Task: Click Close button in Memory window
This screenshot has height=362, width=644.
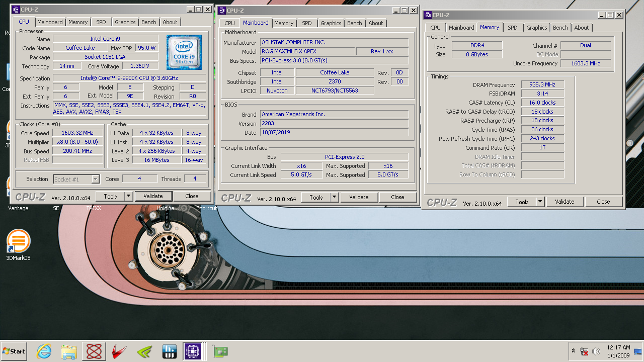Action: (x=603, y=202)
